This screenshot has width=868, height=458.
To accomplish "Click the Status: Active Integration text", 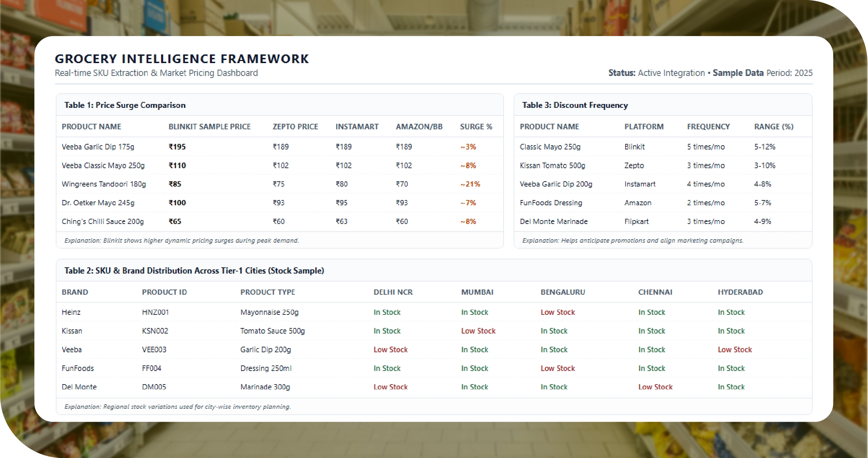I will tap(656, 73).
